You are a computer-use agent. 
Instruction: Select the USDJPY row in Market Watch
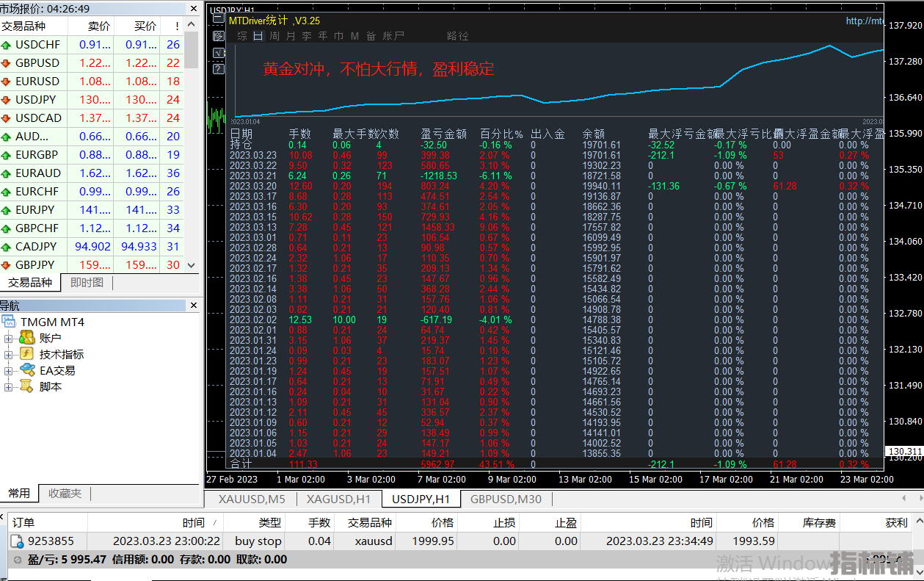pyautogui.click(x=92, y=100)
